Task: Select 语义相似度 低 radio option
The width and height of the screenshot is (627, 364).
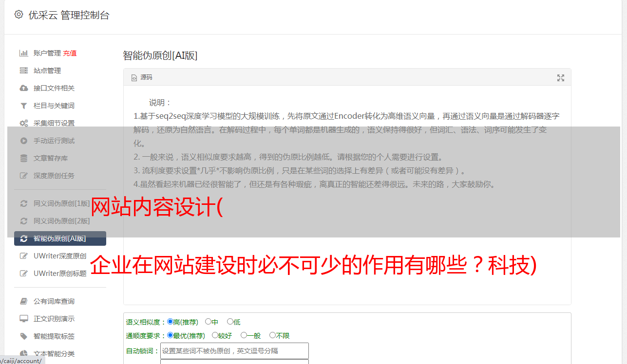Action: (230, 322)
